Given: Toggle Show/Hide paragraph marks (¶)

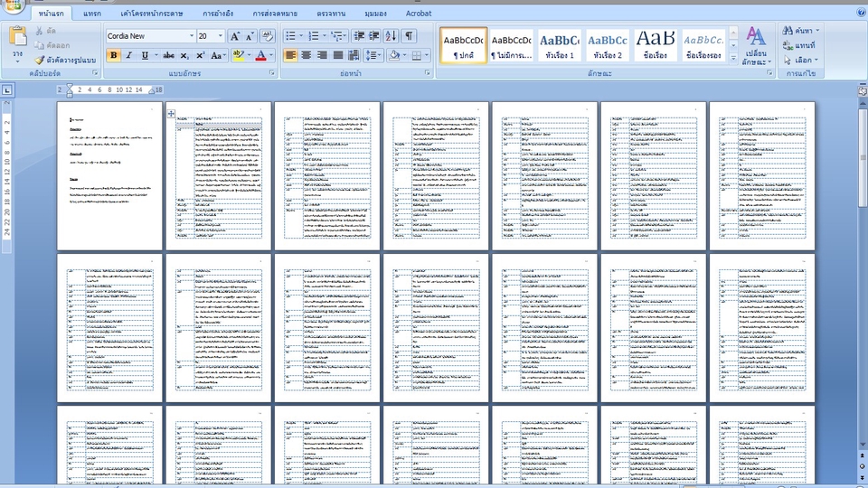Looking at the screenshot, I should coord(409,36).
